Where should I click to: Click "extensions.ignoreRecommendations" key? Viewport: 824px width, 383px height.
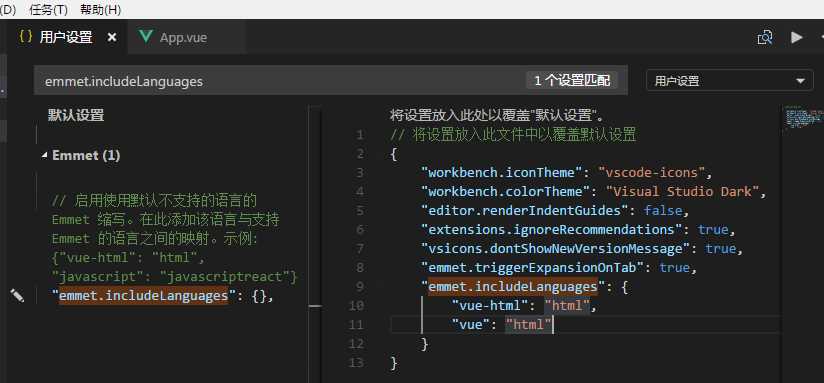point(552,230)
